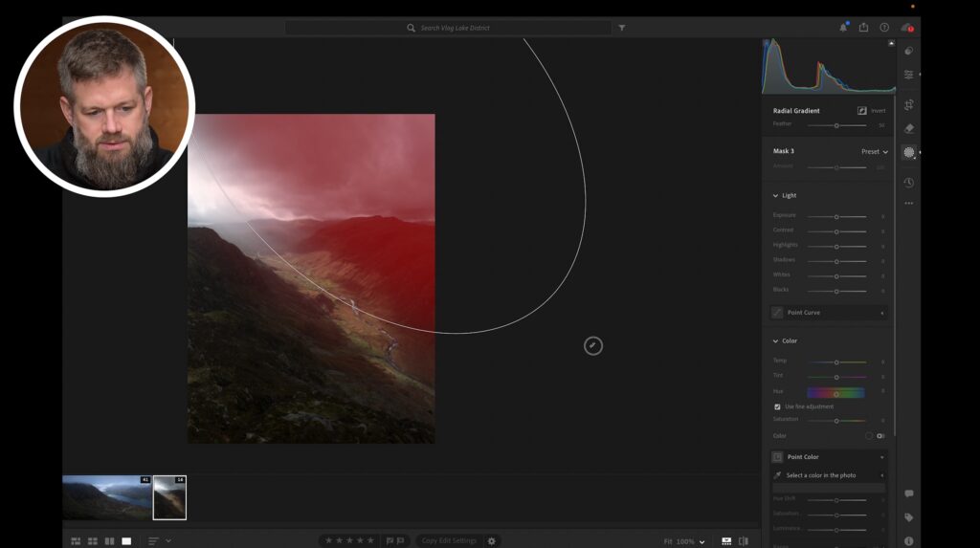980x548 pixels.
Task: Select the Crop and rotate tool
Action: (908, 104)
